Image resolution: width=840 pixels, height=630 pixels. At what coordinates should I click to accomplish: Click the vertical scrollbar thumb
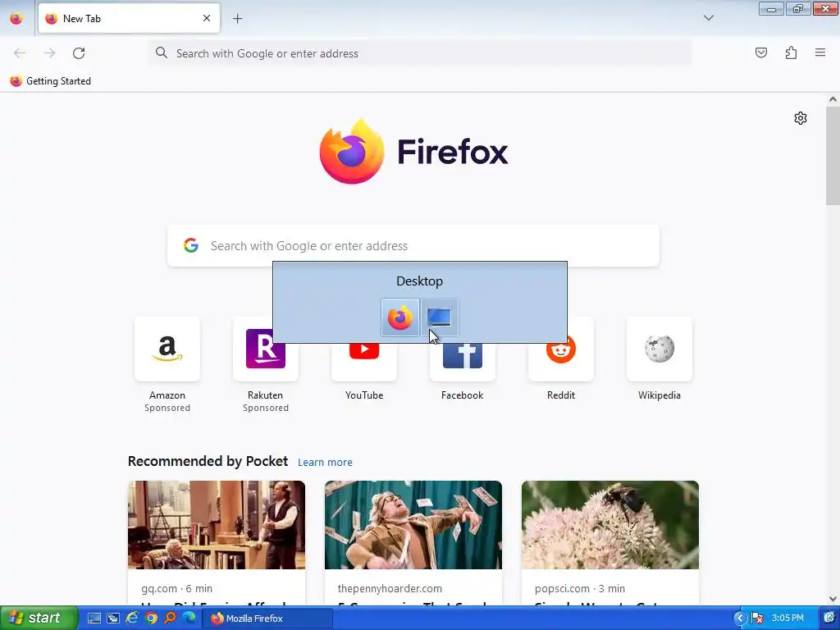coord(833,155)
